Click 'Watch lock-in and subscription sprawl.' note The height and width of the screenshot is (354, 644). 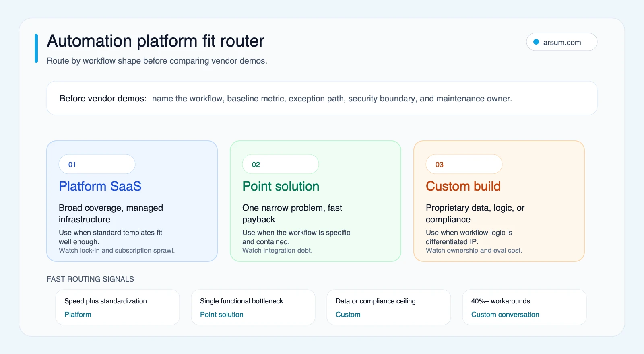click(117, 250)
